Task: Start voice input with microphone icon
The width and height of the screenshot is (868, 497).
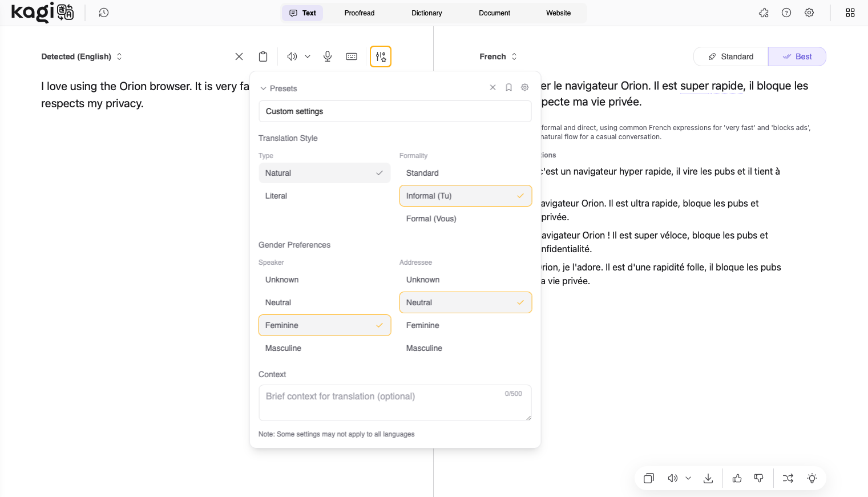Action: 328,56
